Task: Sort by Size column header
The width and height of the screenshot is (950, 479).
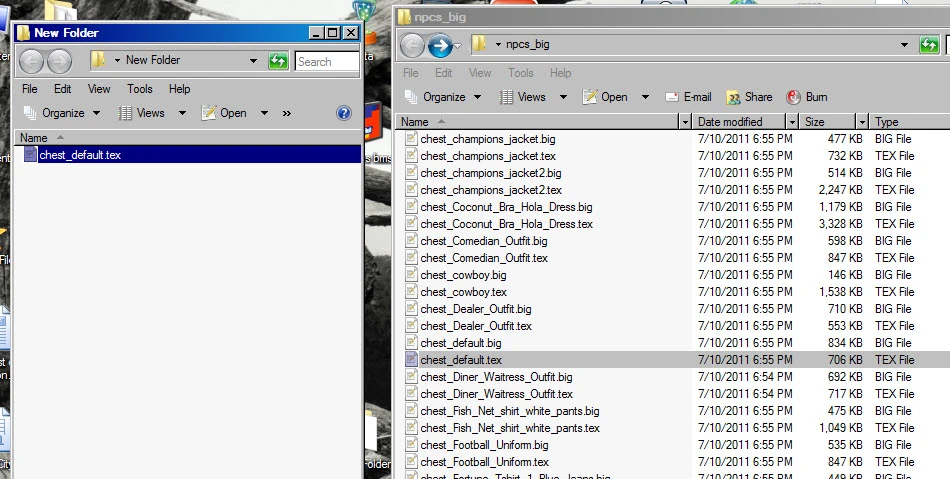Action: (827, 122)
